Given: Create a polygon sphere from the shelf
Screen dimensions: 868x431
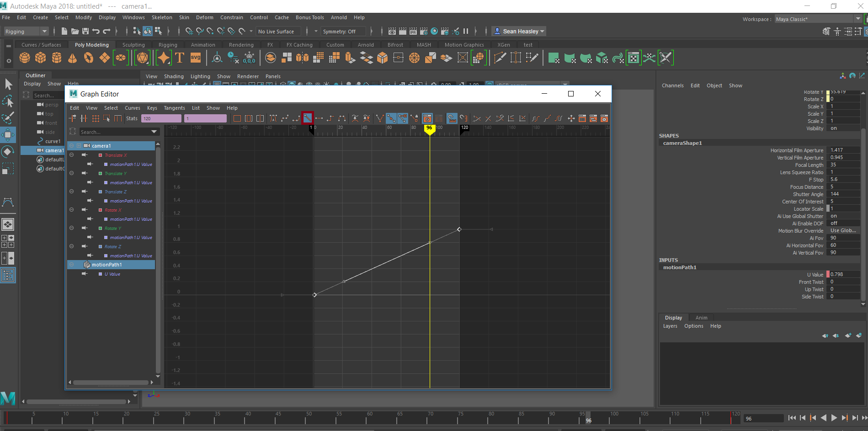Looking at the screenshot, I should [x=25, y=58].
